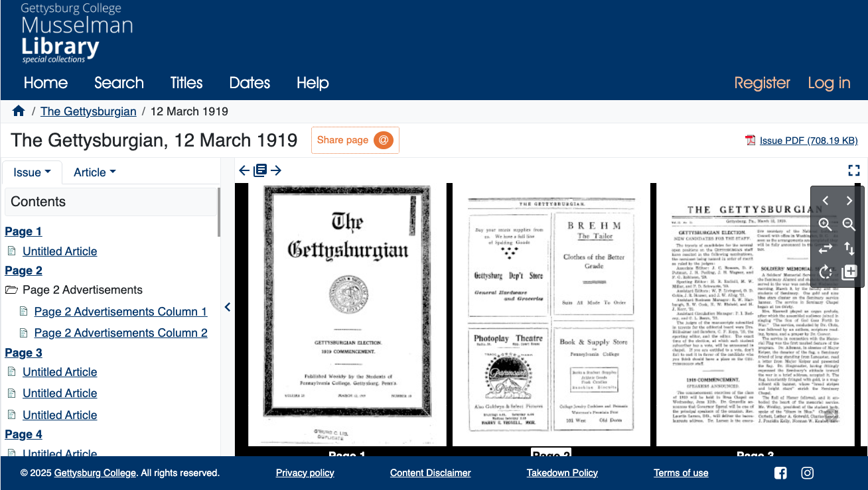Go to home via breadcrumb house icon
Screen dimensions: 868x490
(19, 110)
